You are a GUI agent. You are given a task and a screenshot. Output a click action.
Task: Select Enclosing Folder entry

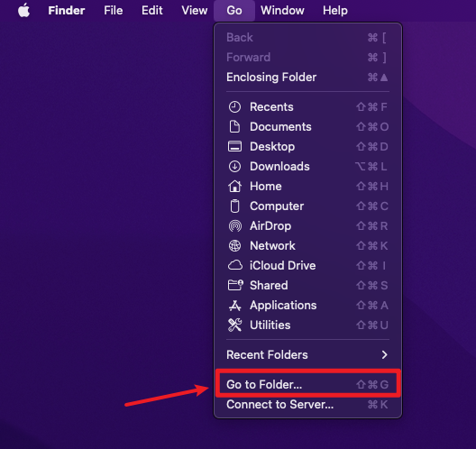(307, 78)
